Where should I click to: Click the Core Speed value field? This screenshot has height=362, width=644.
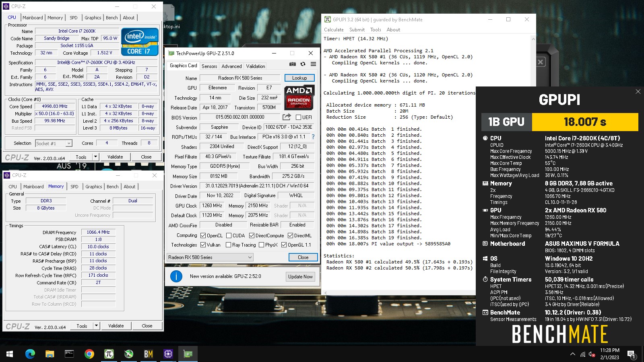(55, 107)
